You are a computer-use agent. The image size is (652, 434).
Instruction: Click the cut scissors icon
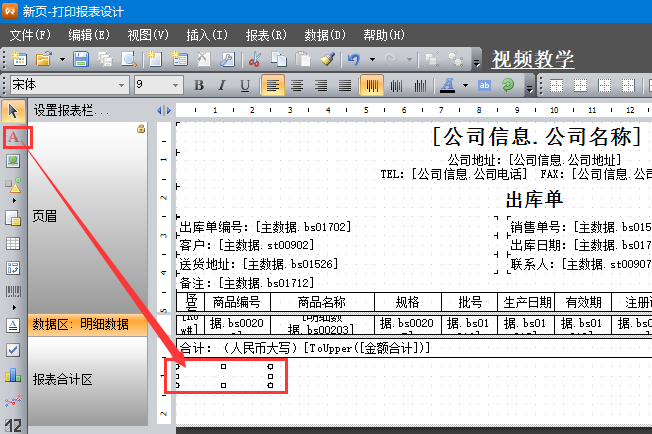pyautogui.click(x=255, y=59)
